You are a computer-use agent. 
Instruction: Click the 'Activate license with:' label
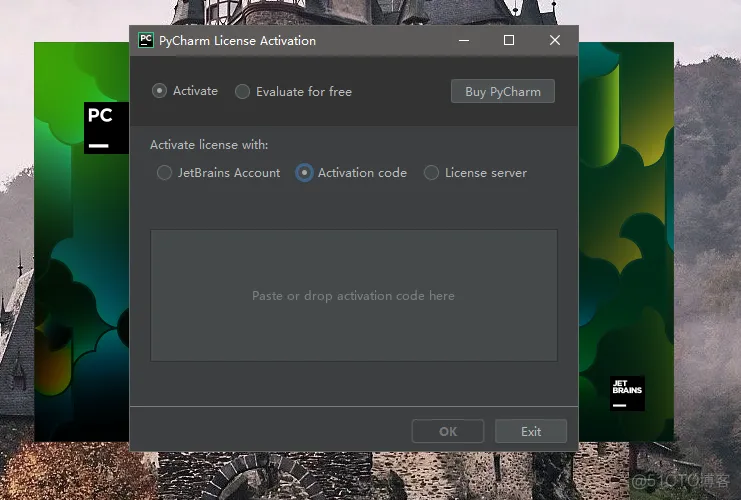point(209,145)
